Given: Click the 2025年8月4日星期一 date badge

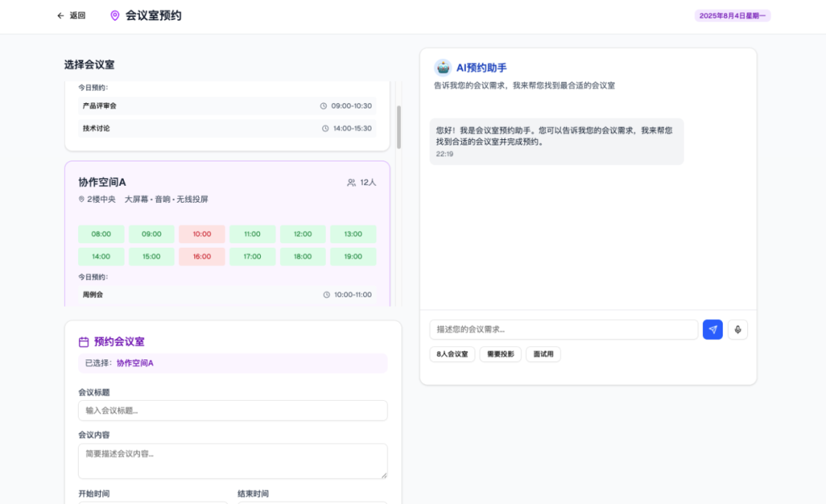Looking at the screenshot, I should 732,16.
